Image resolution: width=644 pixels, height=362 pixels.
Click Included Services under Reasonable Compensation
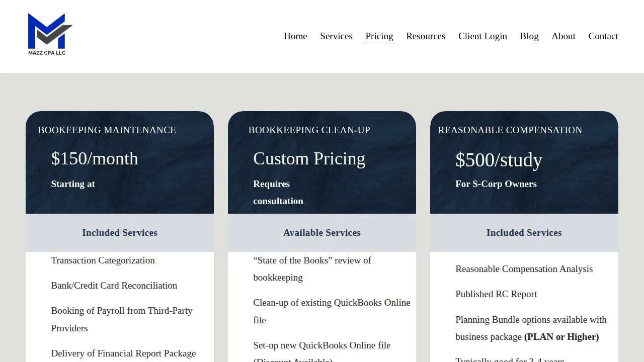524,233
